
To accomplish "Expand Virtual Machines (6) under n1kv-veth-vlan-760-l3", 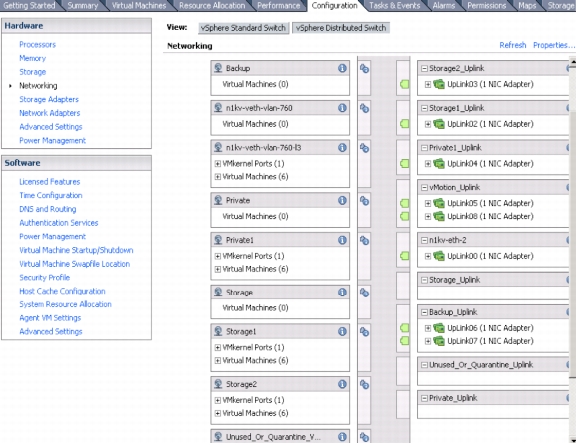I will (x=218, y=177).
